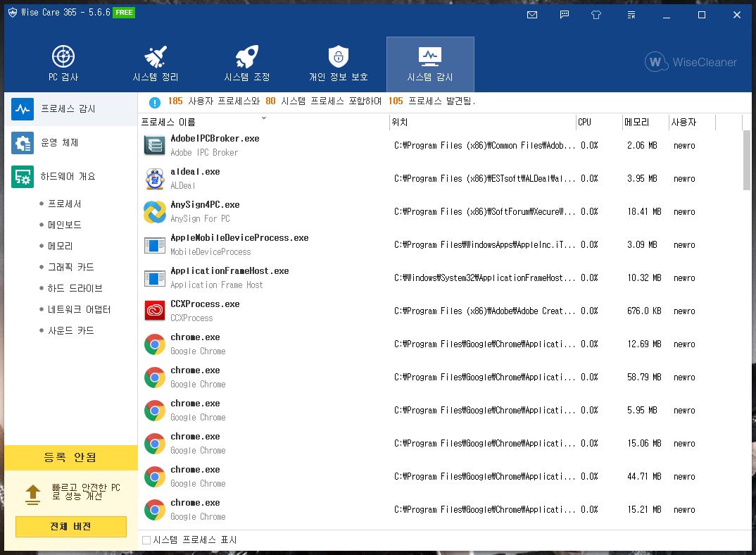Viewport: 756px width, 555px height.
Task: Open the PC 검사 checkup tab
Action: click(x=63, y=63)
